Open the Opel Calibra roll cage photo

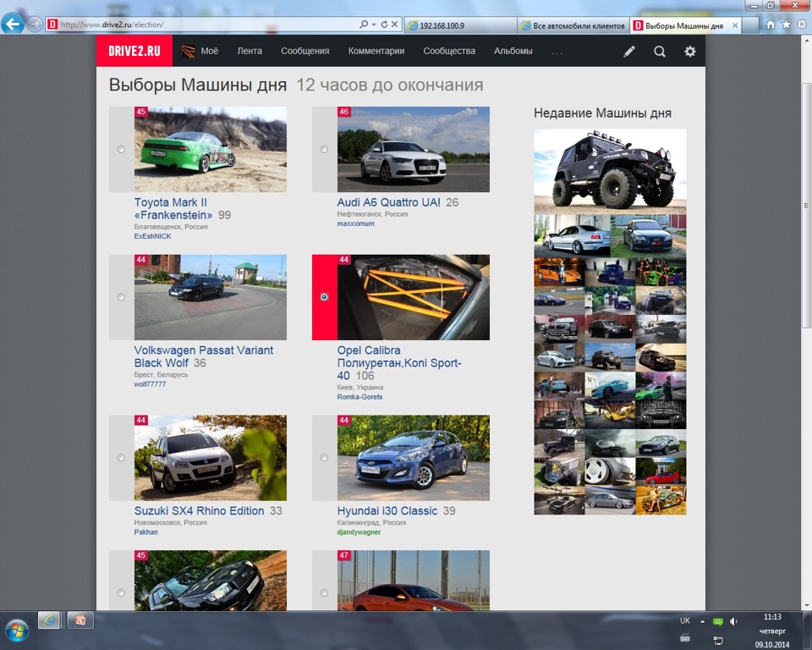(414, 297)
